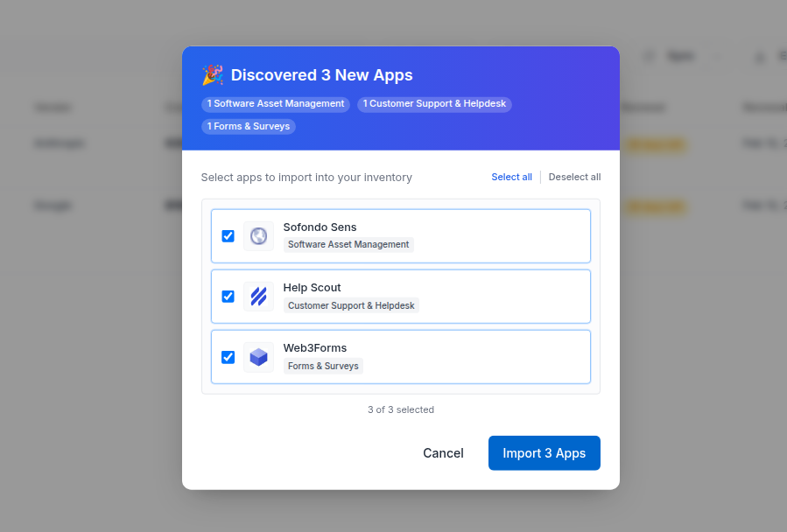Click the Web3Forms app name
The image size is (787, 532).
point(315,348)
